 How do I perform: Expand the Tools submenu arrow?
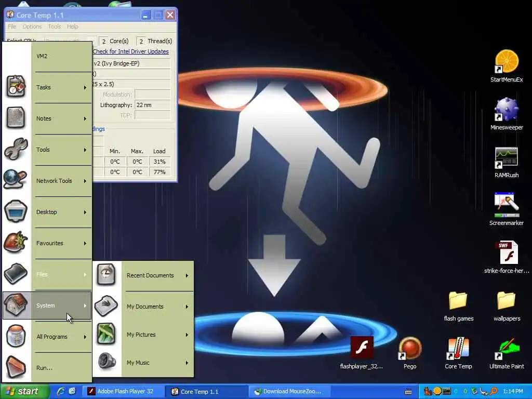click(85, 150)
